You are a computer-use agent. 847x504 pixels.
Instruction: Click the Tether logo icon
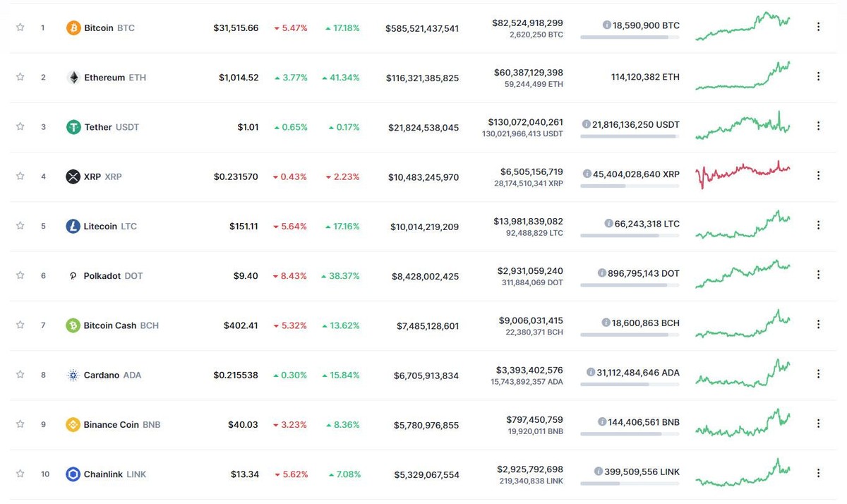tap(73, 126)
